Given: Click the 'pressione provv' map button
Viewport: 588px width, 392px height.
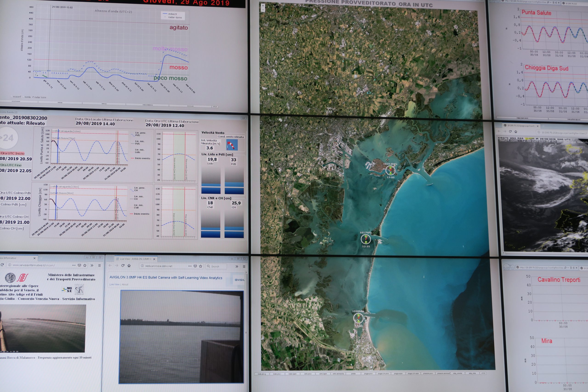Looking at the screenshot, I should point(428,373).
